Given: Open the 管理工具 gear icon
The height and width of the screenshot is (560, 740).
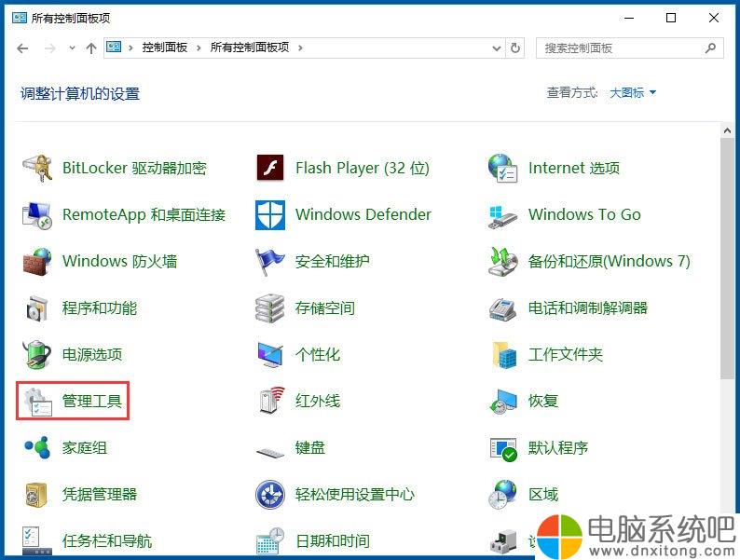Looking at the screenshot, I should tap(38, 402).
